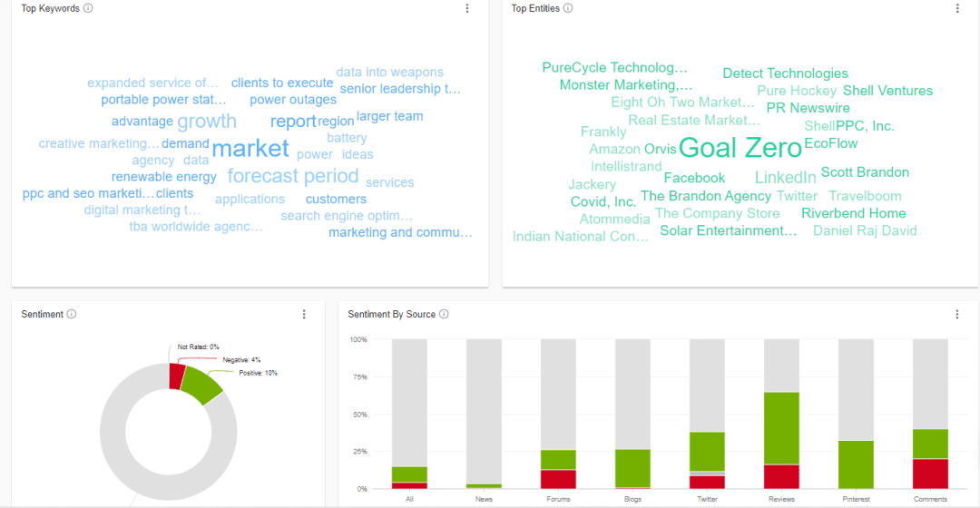This screenshot has width=980, height=508.
Task: Click green positive segment of Reviews bar
Action: pos(781,428)
